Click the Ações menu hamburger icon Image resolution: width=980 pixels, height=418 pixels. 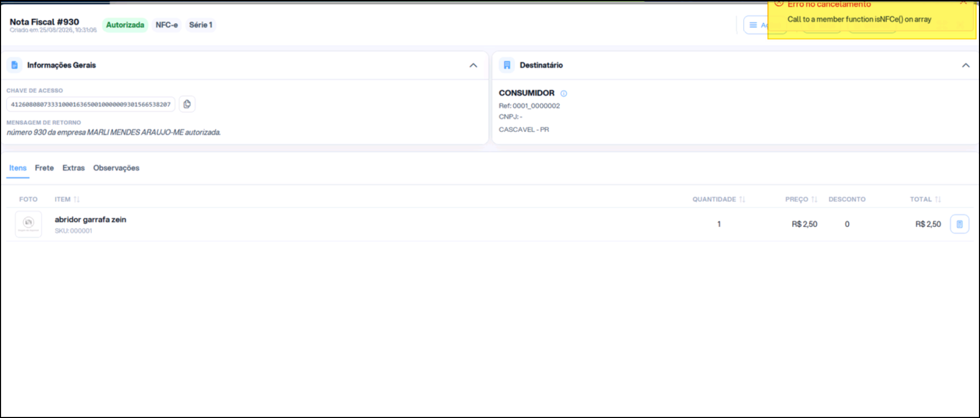coord(753,25)
